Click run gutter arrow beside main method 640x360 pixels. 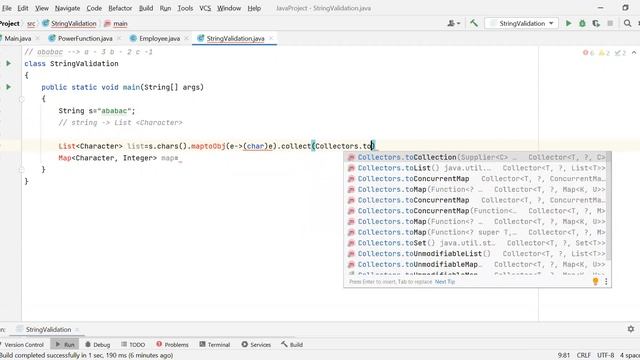tap(8, 87)
